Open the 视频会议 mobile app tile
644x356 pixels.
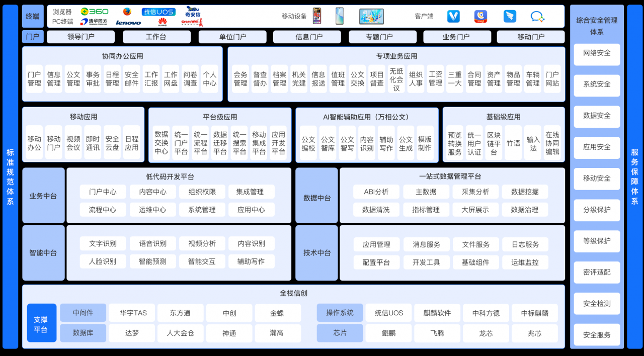[73, 143]
